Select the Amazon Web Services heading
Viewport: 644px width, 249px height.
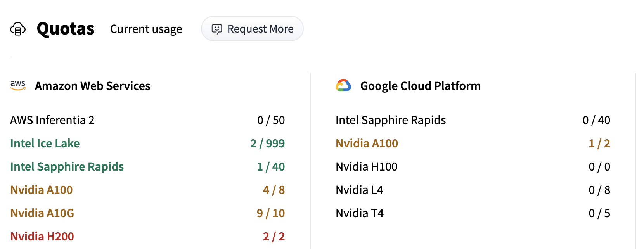click(92, 86)
